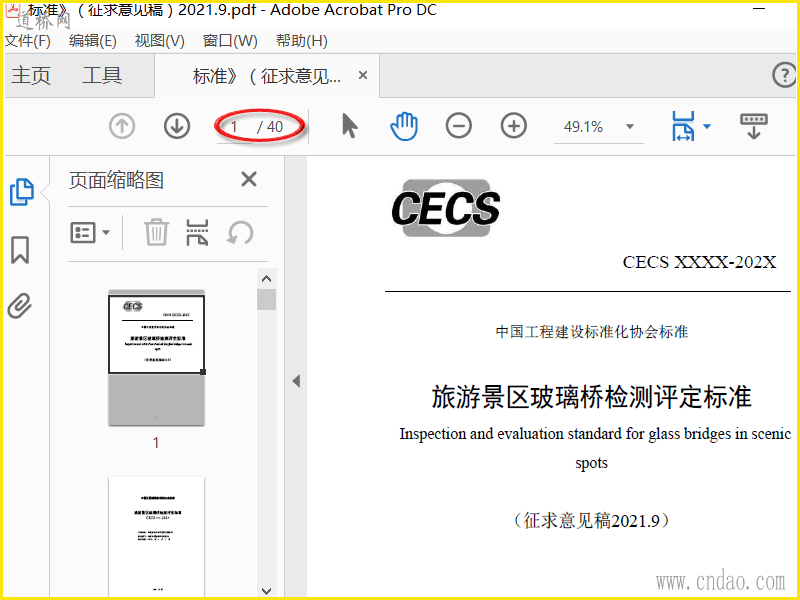Activate the arrow selection tool
The height and width of the screenshot is (600, 800).
coord(349,126)
